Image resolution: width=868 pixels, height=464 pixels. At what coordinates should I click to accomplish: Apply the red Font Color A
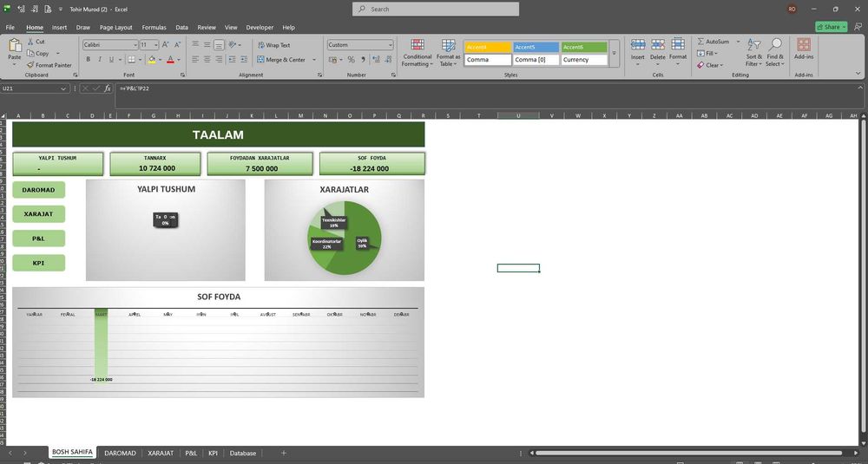[170, 59]
